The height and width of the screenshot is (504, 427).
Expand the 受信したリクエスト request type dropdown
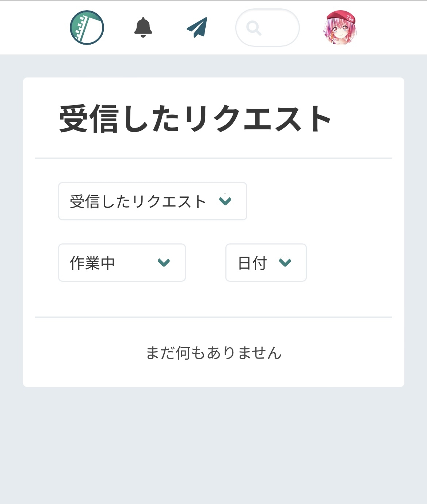(x=152, y=201)
